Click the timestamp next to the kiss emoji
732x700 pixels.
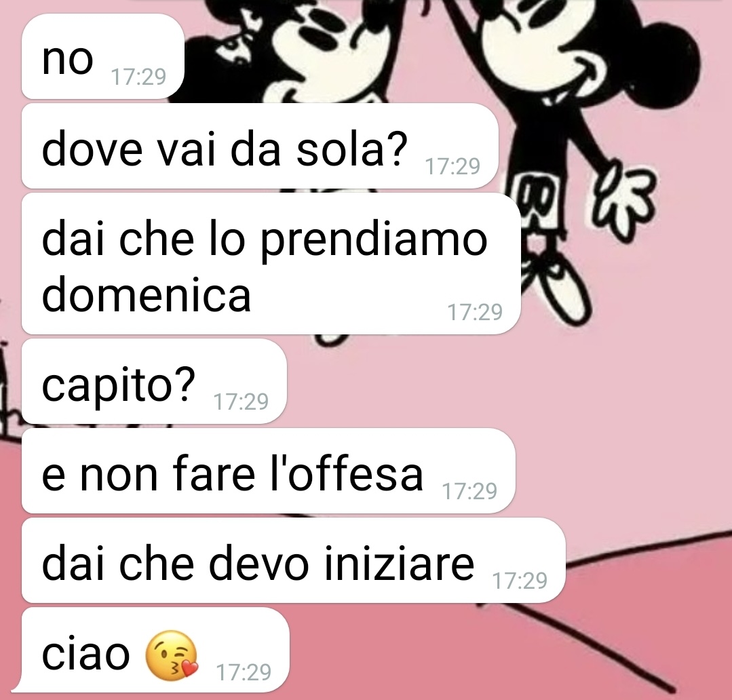pyautogui.click(x=244, y=672)
